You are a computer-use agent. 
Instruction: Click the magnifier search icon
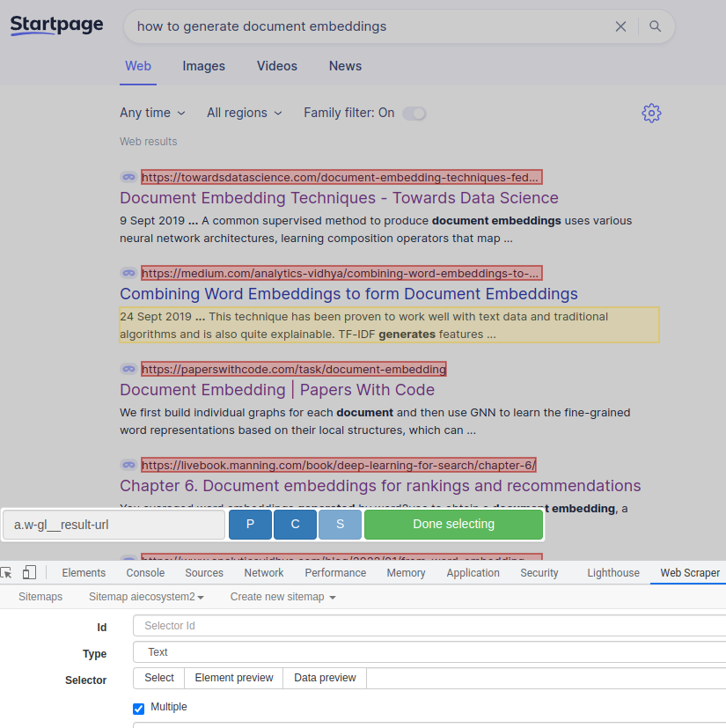coord(655,26)
